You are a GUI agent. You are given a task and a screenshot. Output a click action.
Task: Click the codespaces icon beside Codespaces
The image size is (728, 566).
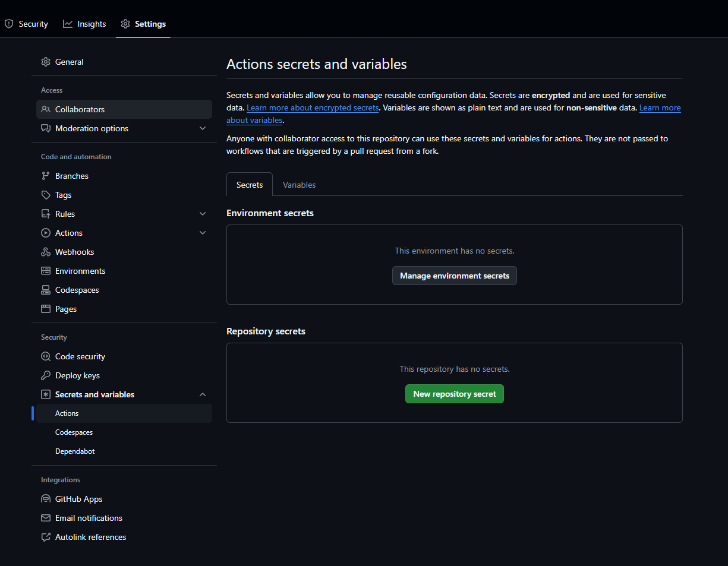pos(46,290)
